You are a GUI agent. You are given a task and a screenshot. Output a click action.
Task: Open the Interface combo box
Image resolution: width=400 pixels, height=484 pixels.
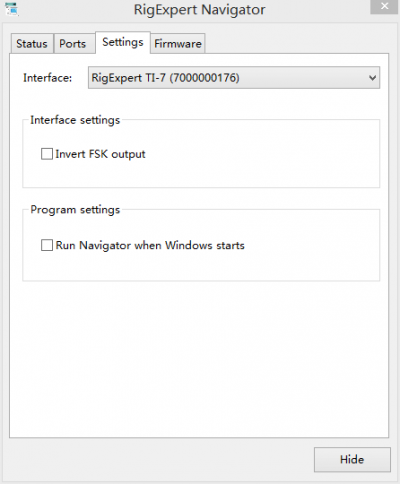tap(234, 78)
